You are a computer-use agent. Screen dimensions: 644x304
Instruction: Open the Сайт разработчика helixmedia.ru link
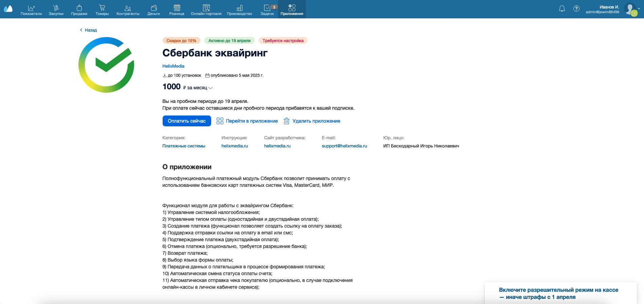277,146
